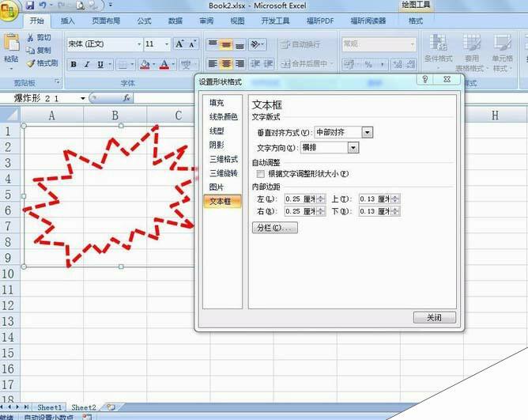Screen dimensions: 528x420
Task: Enable 根据文字调整形状大小 checkbox
Action: pos(260,174)
